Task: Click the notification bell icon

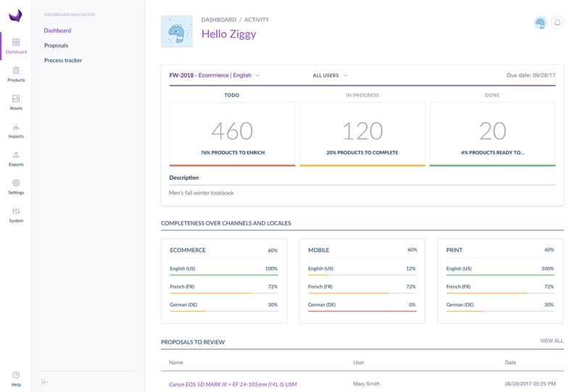Action: 558,23
